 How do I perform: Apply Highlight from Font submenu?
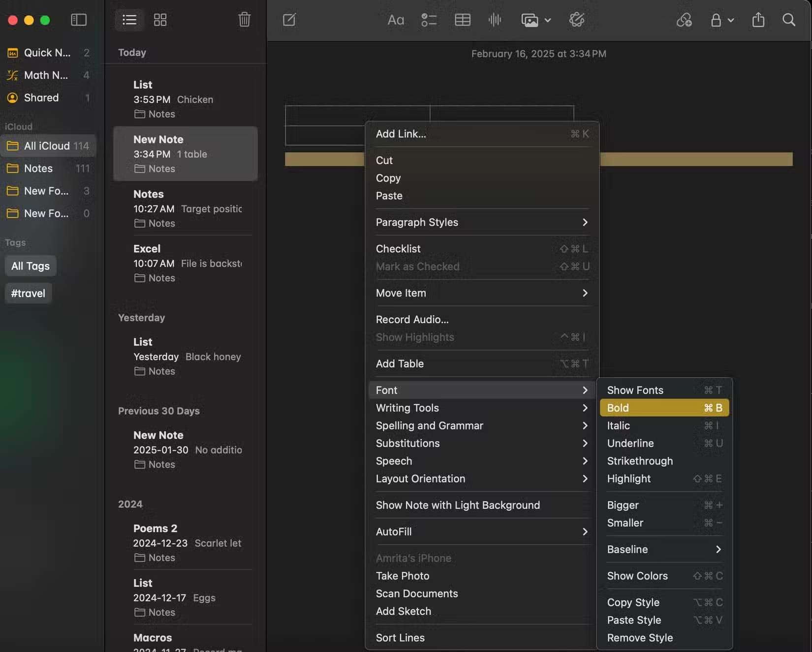click(664, 479)
